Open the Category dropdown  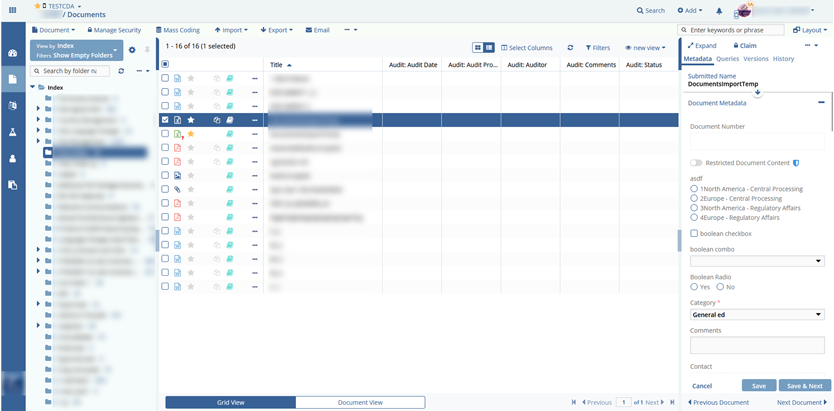pos(757,314)
